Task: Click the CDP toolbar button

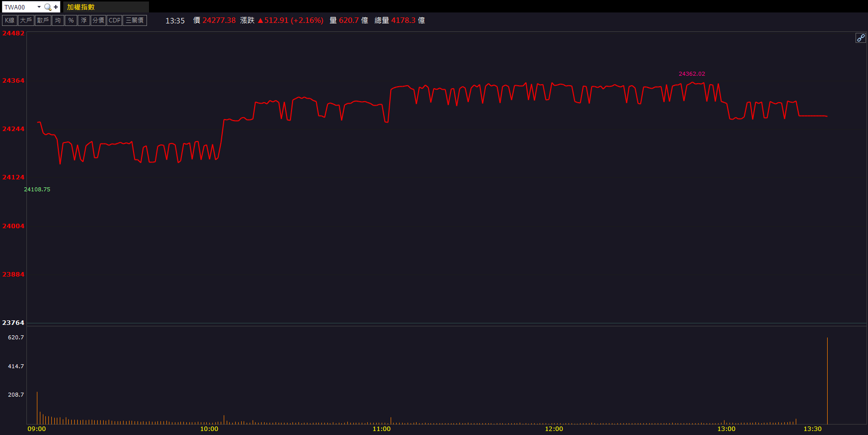Action: coord(115,20)
